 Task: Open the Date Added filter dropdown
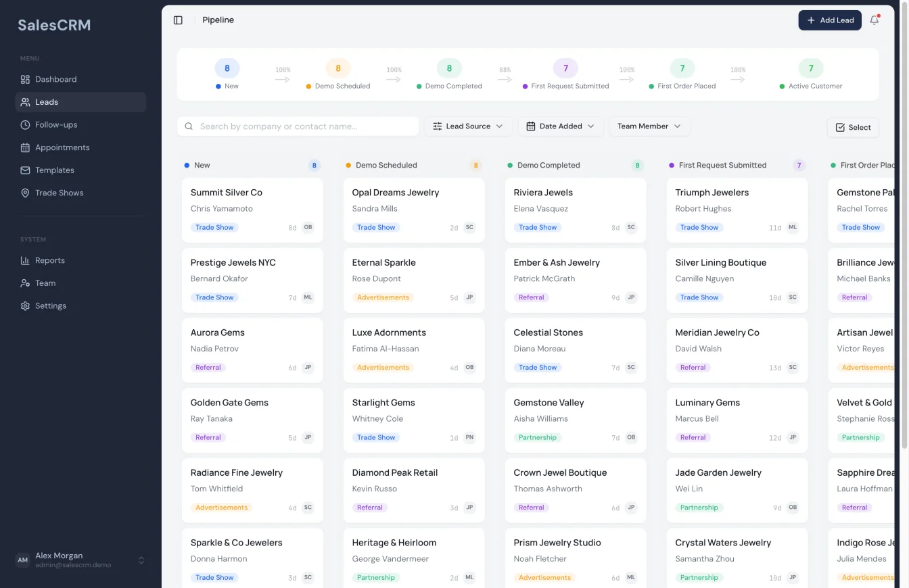click(x=561, y=126)
